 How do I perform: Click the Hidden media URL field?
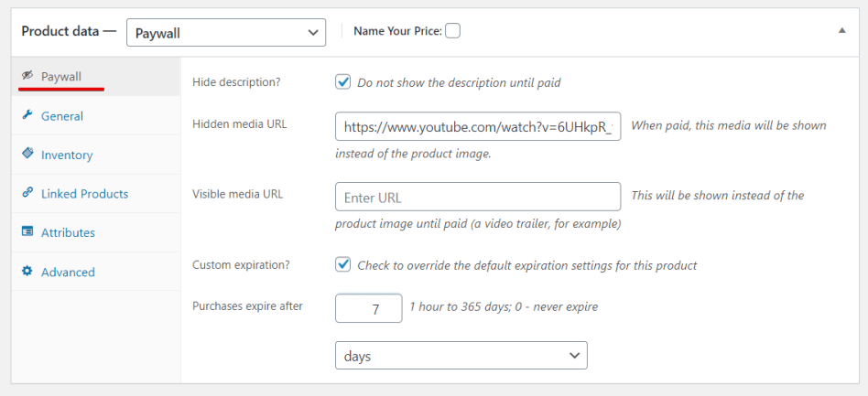point(478,125)
